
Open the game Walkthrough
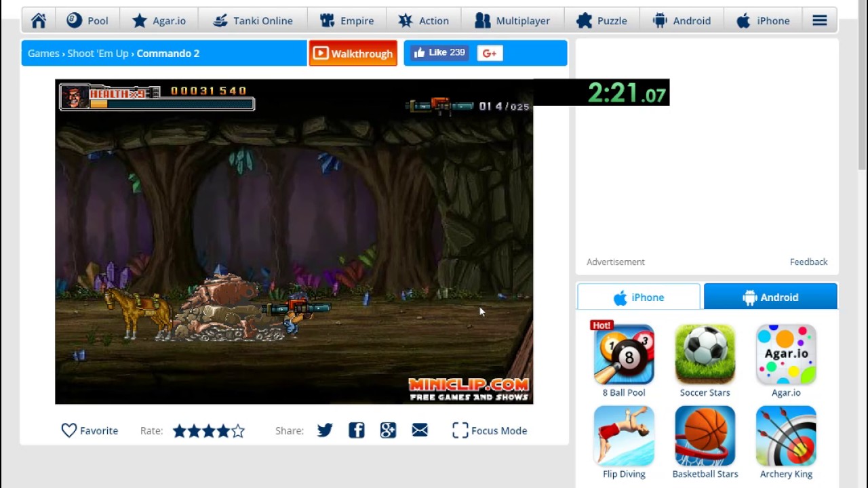[353, 54]
